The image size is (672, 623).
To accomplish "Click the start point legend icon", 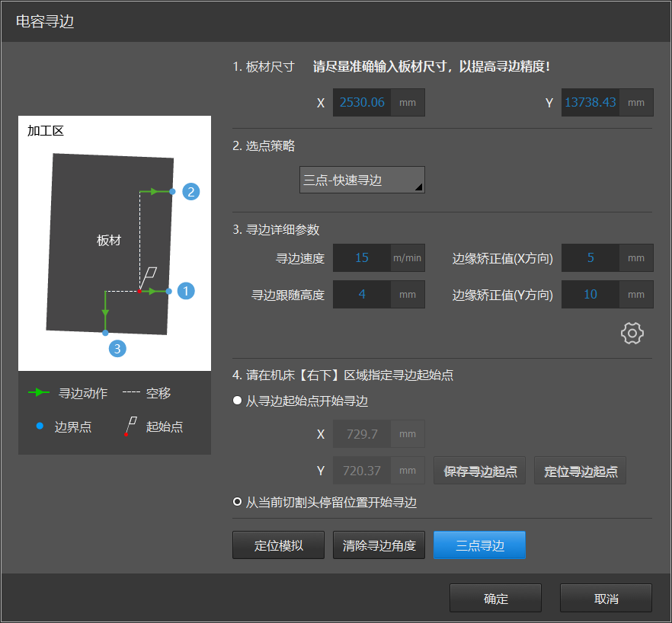I will [x=131, y=427].
